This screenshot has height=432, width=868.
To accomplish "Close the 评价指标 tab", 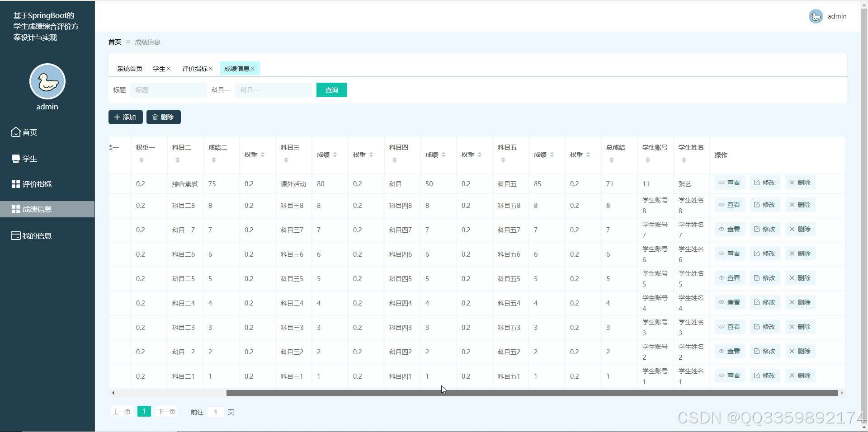I will click(x=211, y=69).
